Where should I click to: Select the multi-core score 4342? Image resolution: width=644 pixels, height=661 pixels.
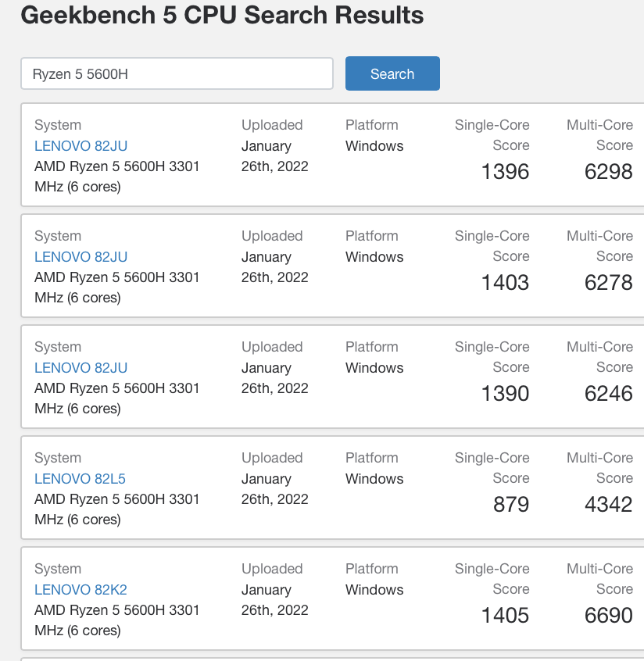(x=608, y=504)
